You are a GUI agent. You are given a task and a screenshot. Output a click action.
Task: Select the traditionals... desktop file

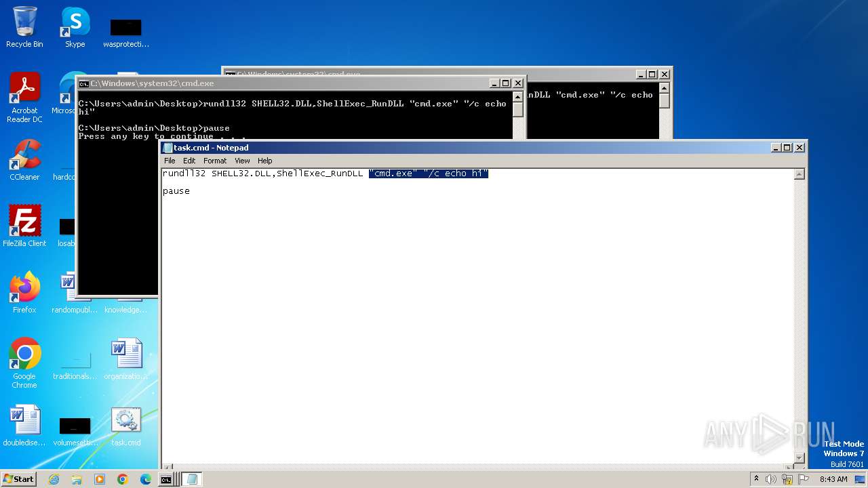tap(75, 367)
